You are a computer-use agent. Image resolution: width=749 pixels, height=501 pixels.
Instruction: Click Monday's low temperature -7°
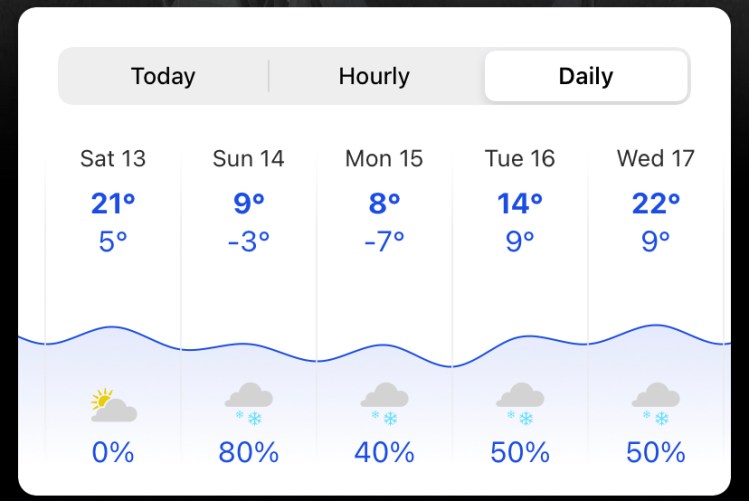[x=384, y=241]
